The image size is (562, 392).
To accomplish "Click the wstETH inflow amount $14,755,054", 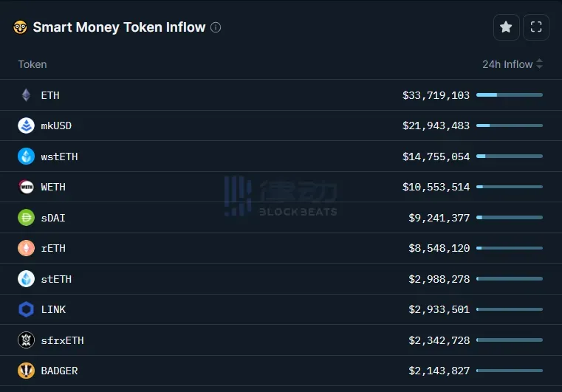I will [436, 157].
